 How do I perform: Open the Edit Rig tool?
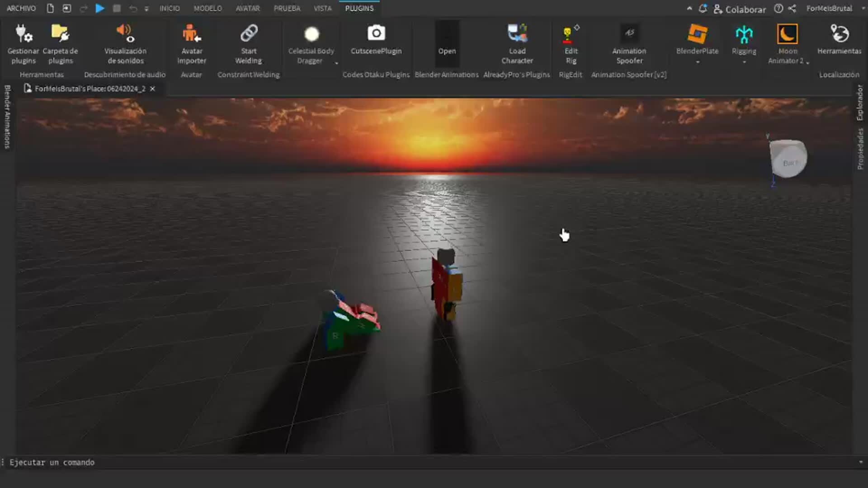tap(571, 43)
